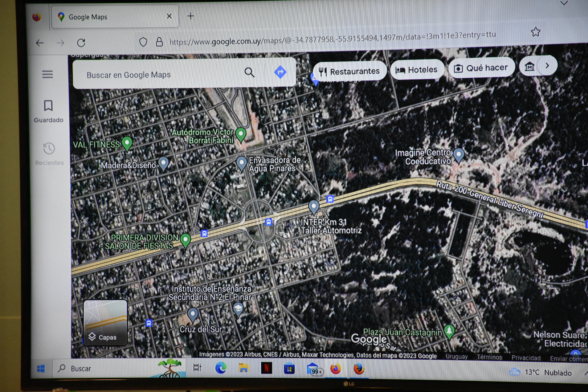Viewport: 588px width, 392px height.
Task: View site security lock info
Action: (159, 42)
